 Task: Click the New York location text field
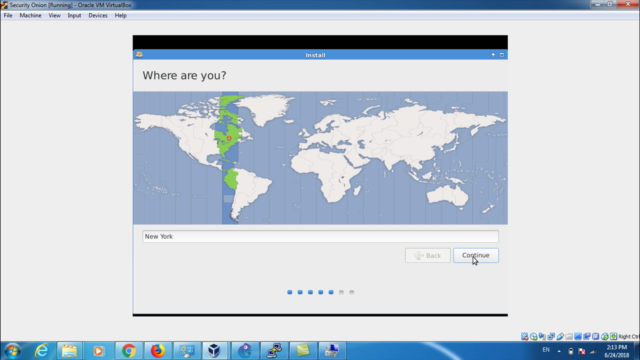320,236
